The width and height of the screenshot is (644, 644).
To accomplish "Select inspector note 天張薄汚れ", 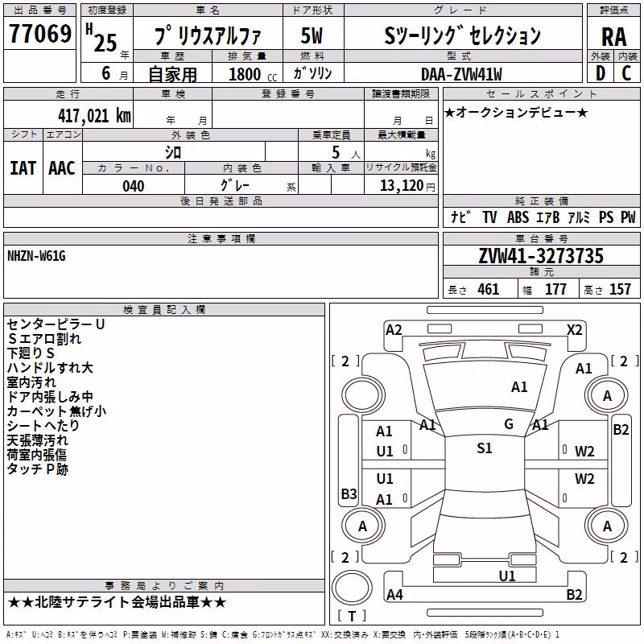I will [37, 440].
